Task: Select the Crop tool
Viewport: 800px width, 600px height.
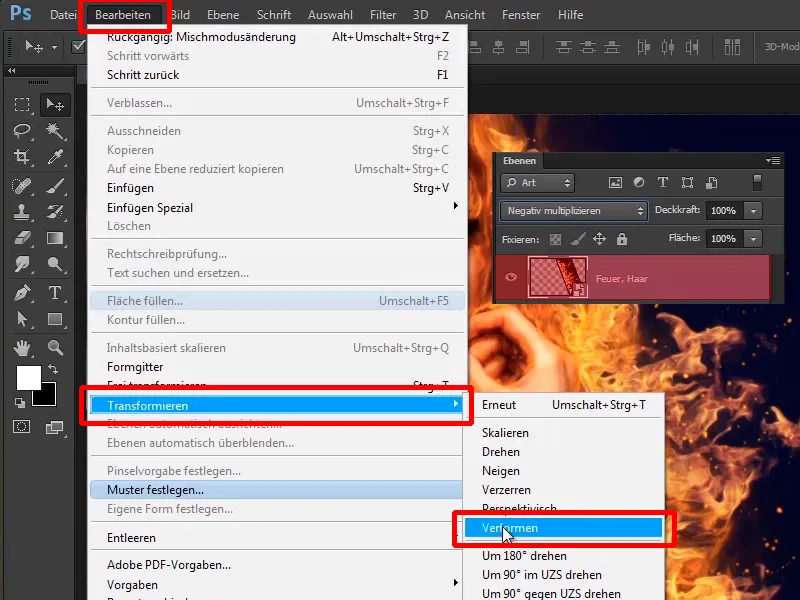Action: [22, 157]
